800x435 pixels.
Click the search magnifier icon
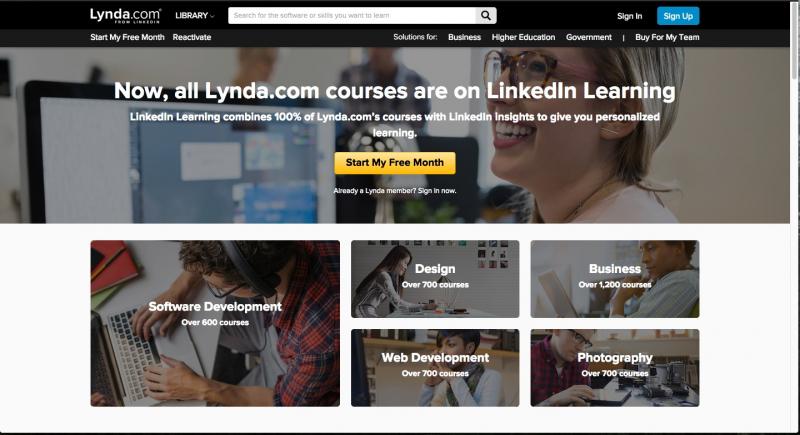(x=486, y=16)
